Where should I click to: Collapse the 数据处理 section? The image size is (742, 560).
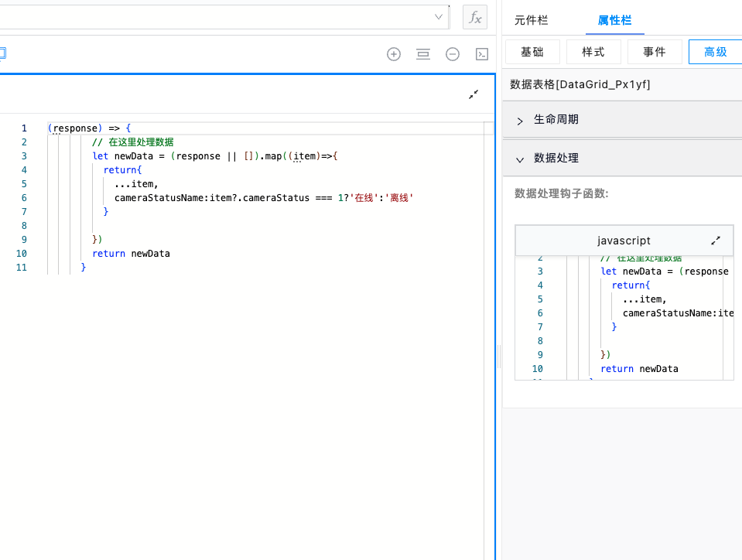point(622,158)
